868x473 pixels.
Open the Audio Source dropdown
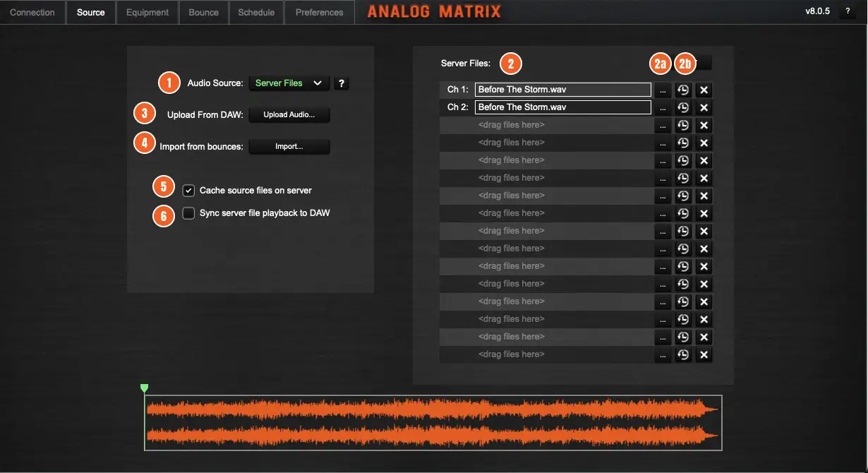[x=289, y=83]
